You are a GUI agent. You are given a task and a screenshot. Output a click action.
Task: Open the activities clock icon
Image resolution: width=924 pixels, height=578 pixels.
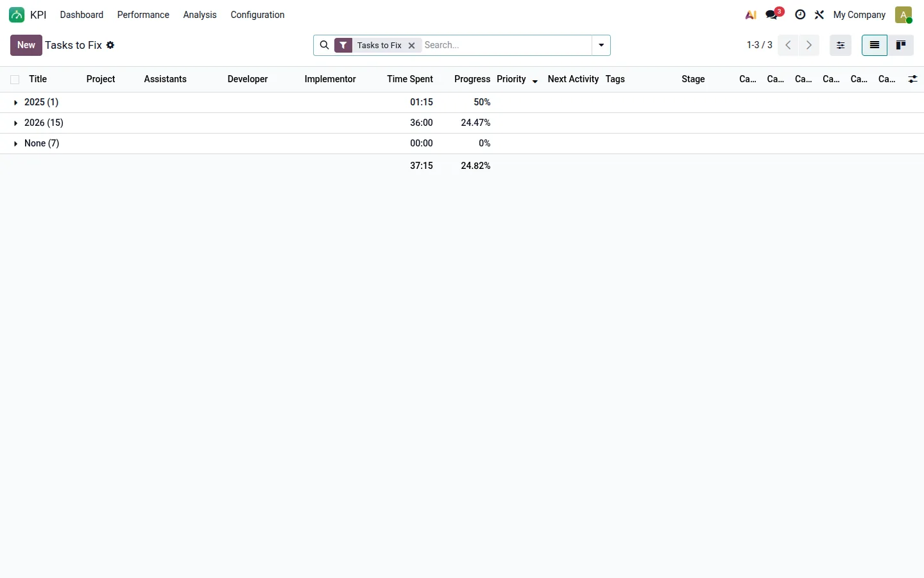coord(800,15)
